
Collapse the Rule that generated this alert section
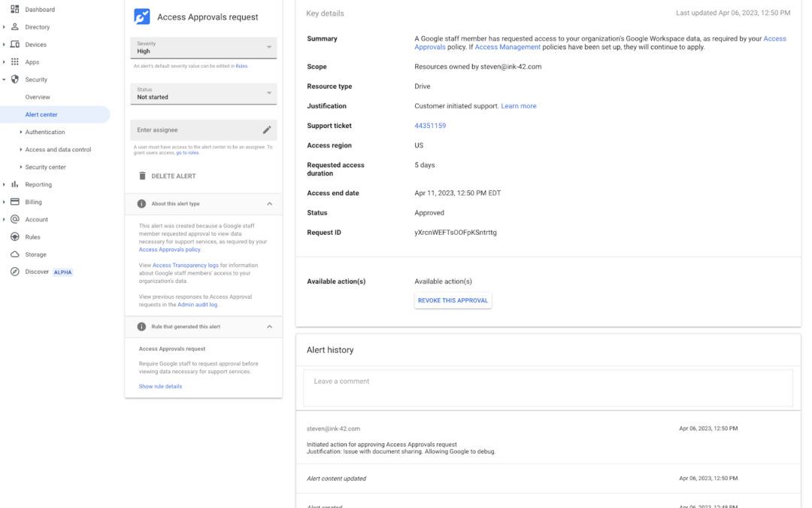270,327
